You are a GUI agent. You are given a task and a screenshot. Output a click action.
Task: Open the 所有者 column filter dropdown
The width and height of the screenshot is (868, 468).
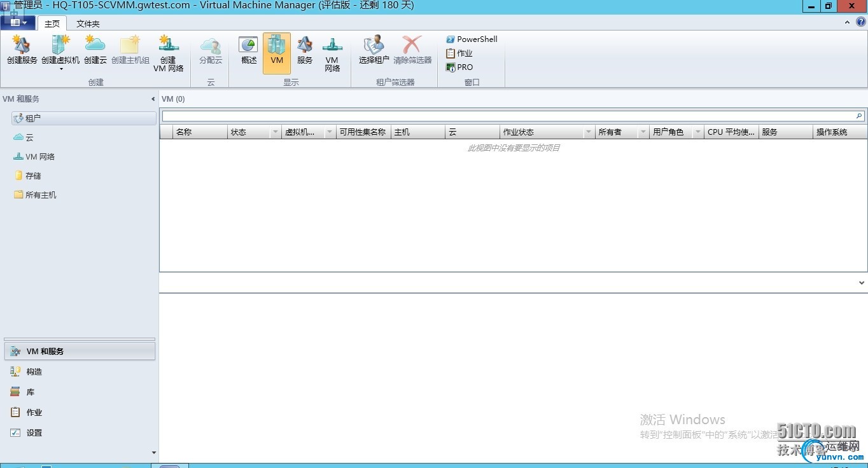643,132
